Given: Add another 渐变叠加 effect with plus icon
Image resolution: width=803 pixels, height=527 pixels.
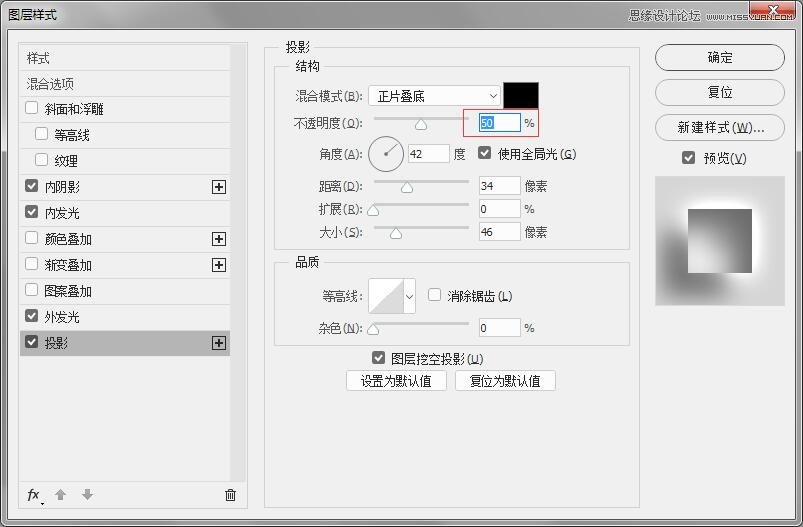Looking at the screenshot, I should coord(219,265).
